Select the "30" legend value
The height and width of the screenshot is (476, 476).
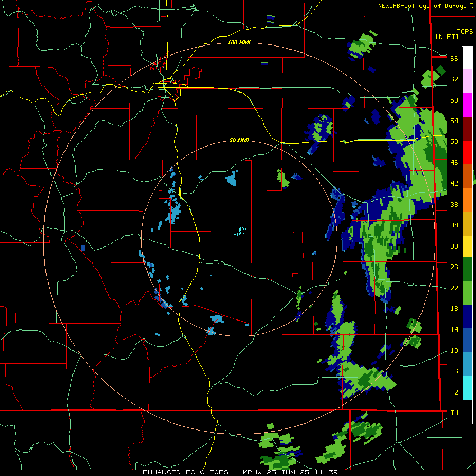[x=454, y=246]
